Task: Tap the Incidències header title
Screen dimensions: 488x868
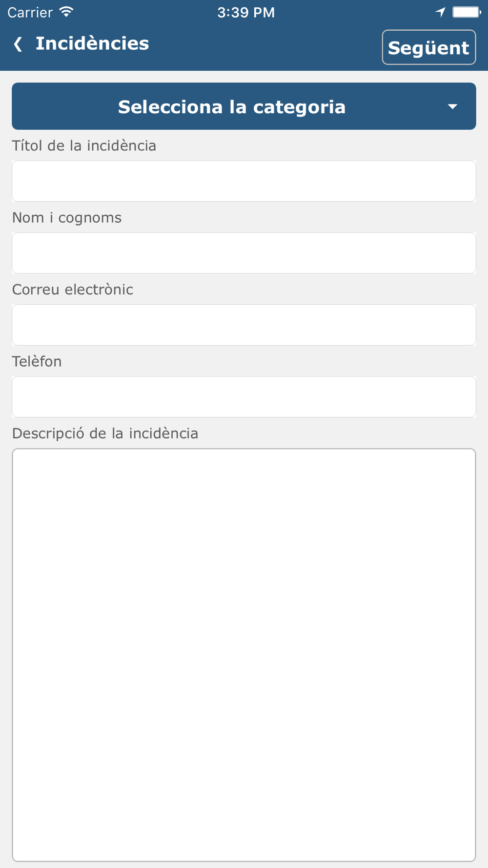Action: click(x=92, y=43)
